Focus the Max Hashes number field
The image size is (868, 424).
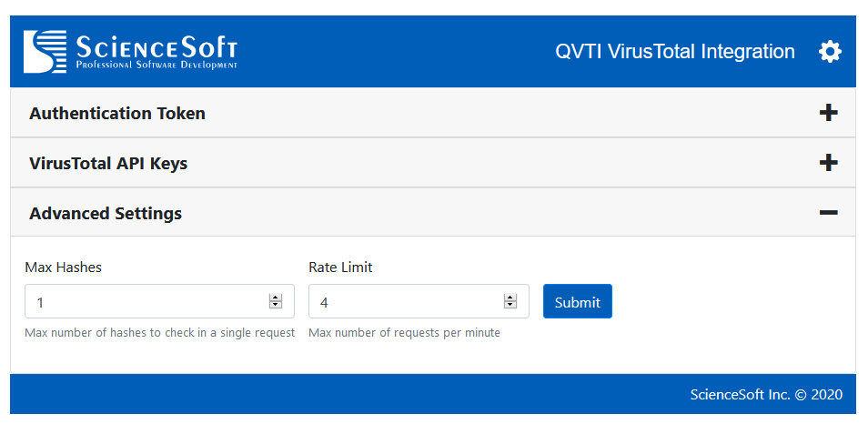click(146, 302)
